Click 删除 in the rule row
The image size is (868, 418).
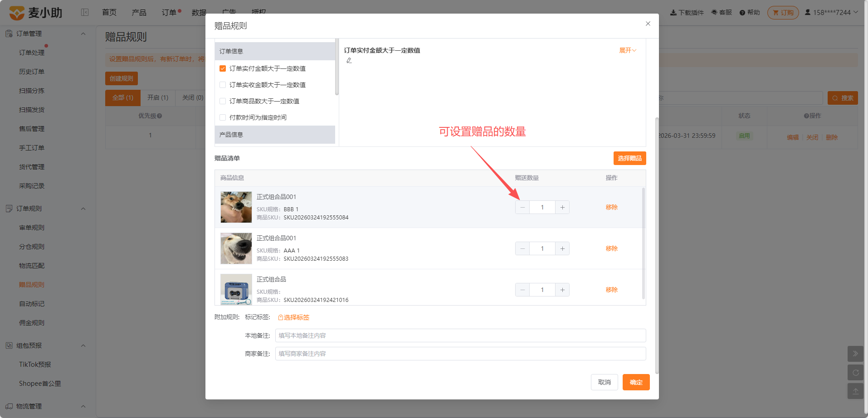832,137
